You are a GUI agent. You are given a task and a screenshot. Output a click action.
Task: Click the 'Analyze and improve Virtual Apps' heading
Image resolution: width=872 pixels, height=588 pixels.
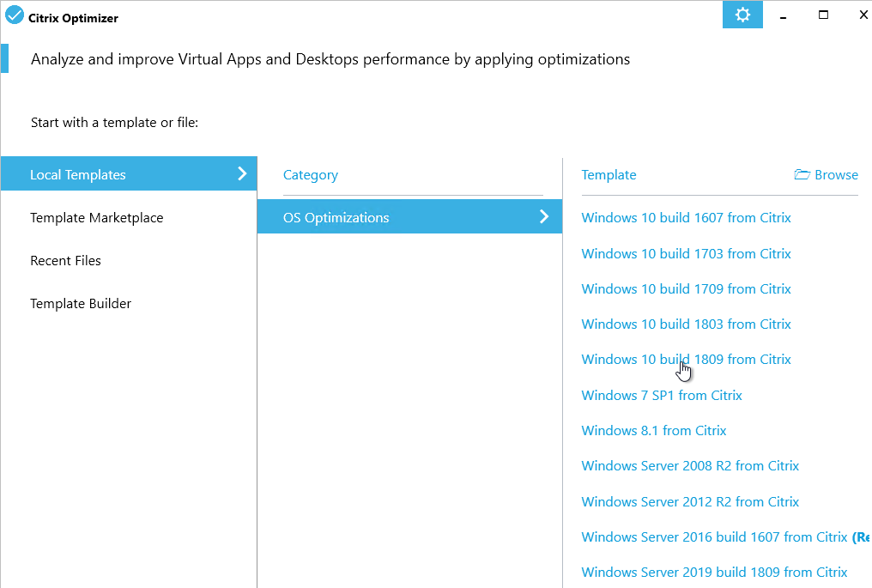330,59
